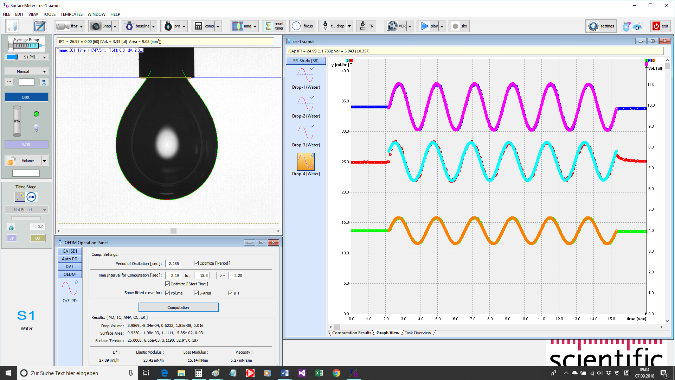Click the blue play arrow toolbar icon
The height and width of the screenshot is (380, 675).
[424, 26]
